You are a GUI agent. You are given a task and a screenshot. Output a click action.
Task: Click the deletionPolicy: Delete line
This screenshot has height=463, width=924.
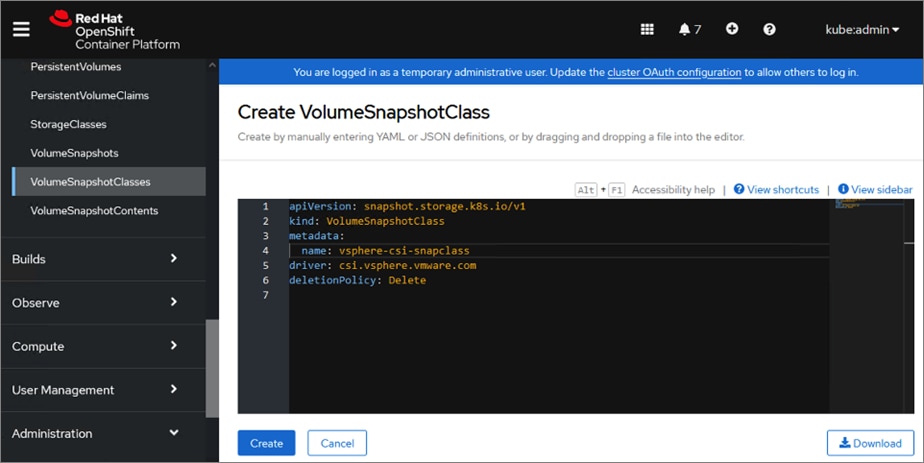pyautogui.click(x=357, y=280)
